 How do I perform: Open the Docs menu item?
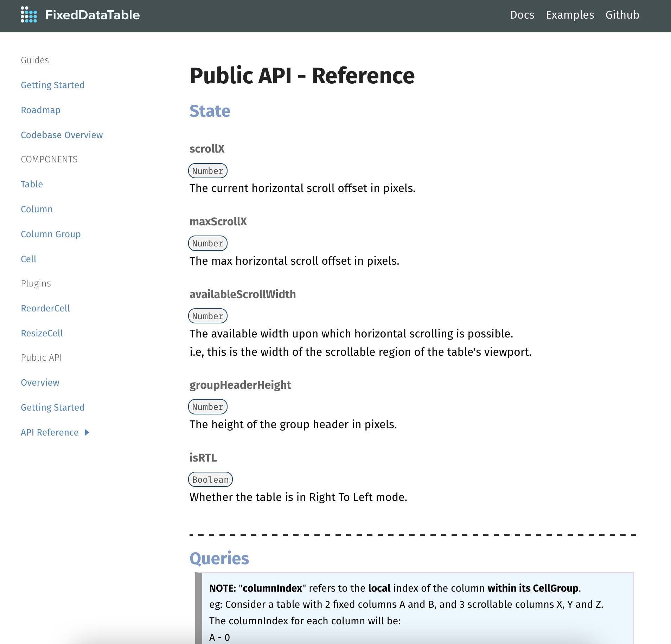pyautogui.click(x=522, y=15)
